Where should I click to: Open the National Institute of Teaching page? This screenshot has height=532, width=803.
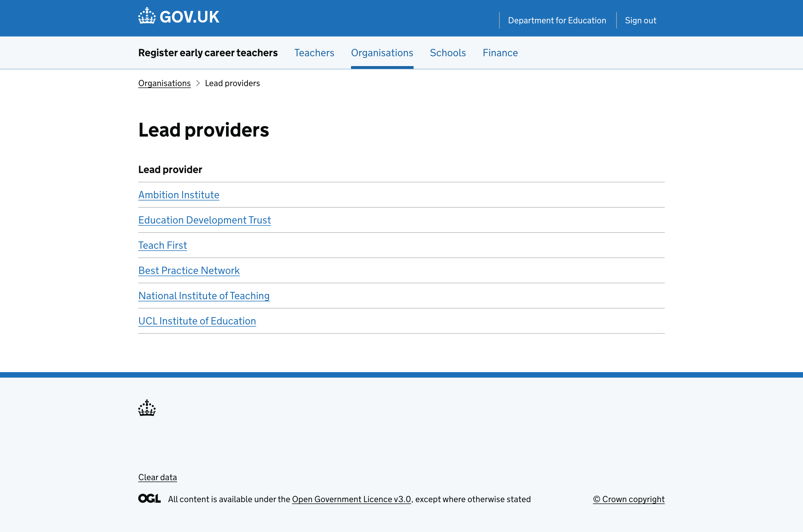tap(203, 296)
